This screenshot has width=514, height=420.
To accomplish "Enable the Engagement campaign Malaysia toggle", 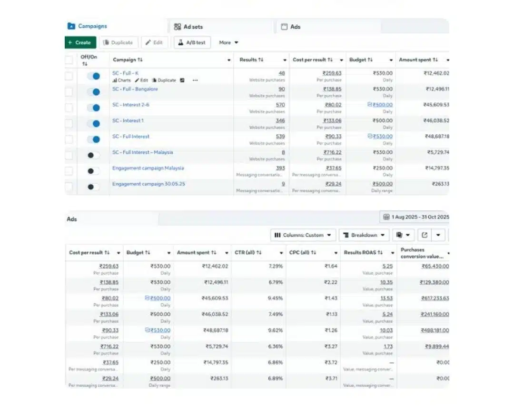I will 93,171.
